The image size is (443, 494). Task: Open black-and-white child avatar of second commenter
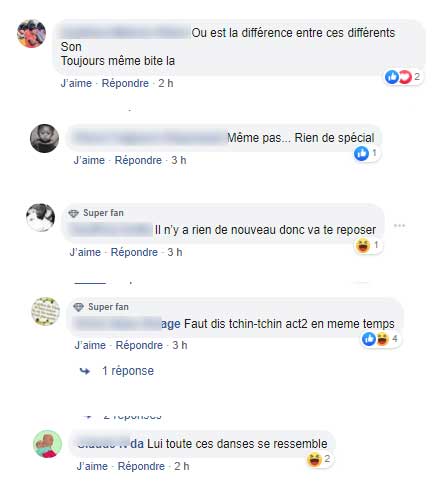tap(44, 138)
